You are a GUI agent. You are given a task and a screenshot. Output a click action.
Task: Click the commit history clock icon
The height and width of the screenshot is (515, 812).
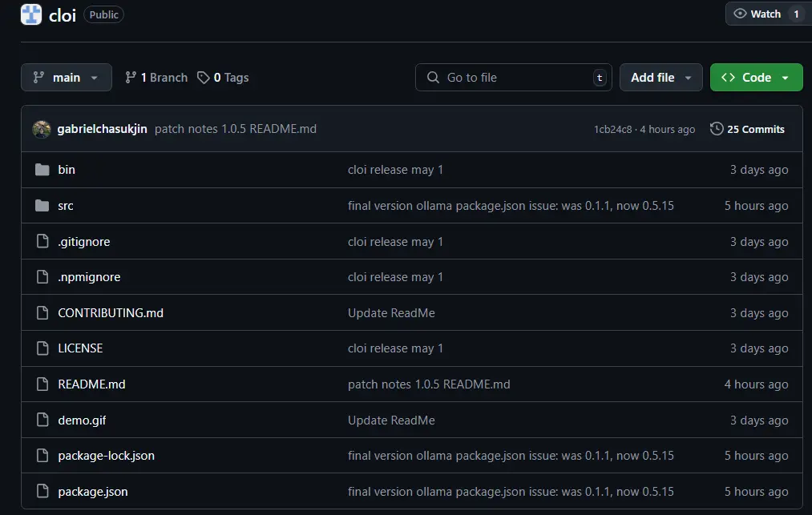[x=717, y=129]
